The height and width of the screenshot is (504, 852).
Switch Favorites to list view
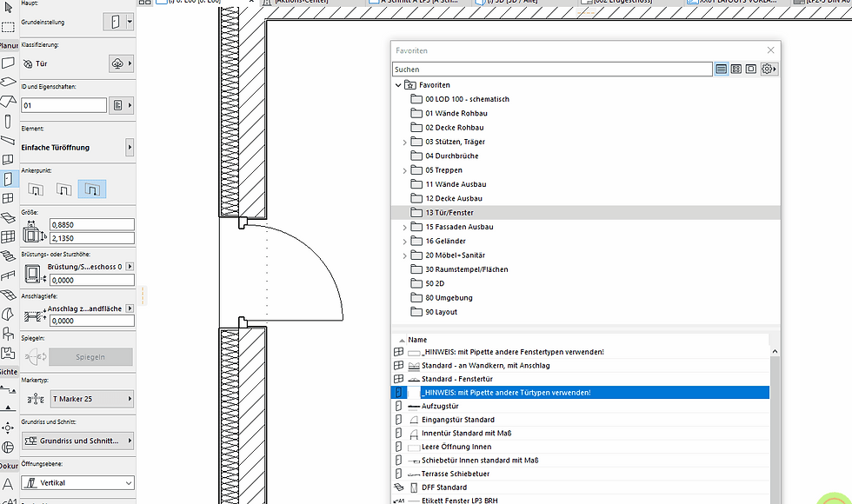[721, 69]
